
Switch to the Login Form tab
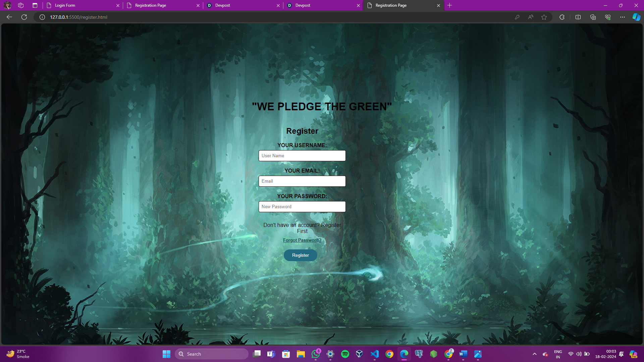80,5
